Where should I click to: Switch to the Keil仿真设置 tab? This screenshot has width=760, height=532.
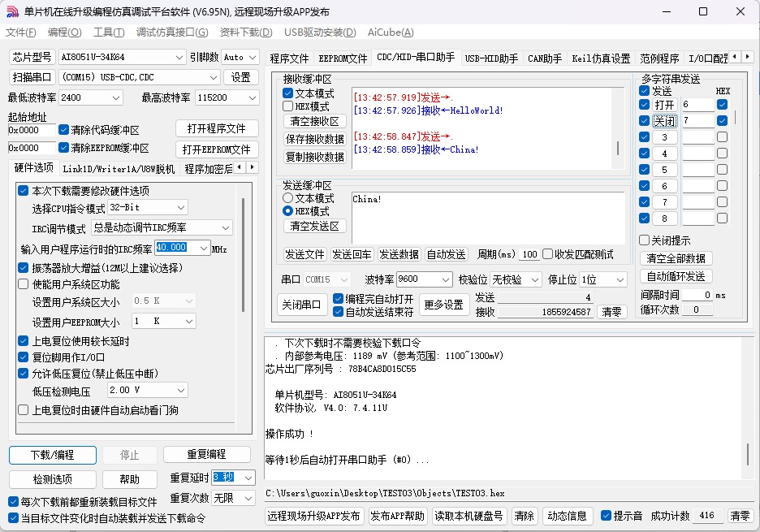coord(601,58)
